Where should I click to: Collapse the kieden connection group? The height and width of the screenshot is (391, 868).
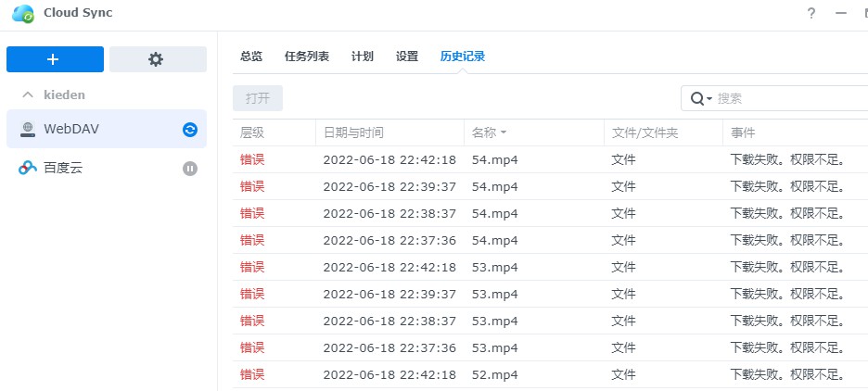coord(27,95)
